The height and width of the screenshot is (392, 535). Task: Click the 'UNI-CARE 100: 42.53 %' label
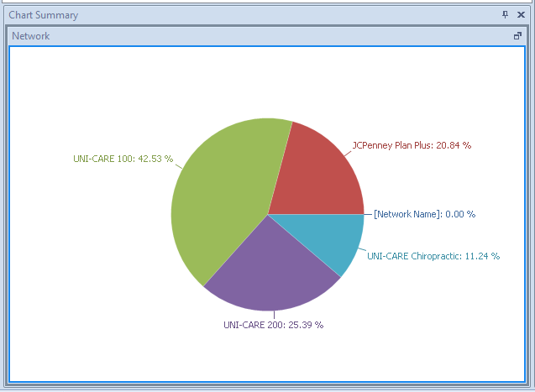[123, 159]
